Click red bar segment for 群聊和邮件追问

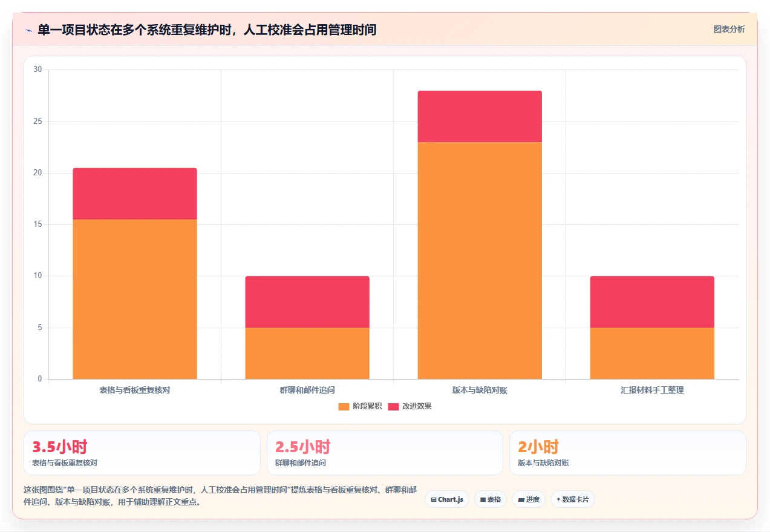pyautogui.click(x=307, y=302)
